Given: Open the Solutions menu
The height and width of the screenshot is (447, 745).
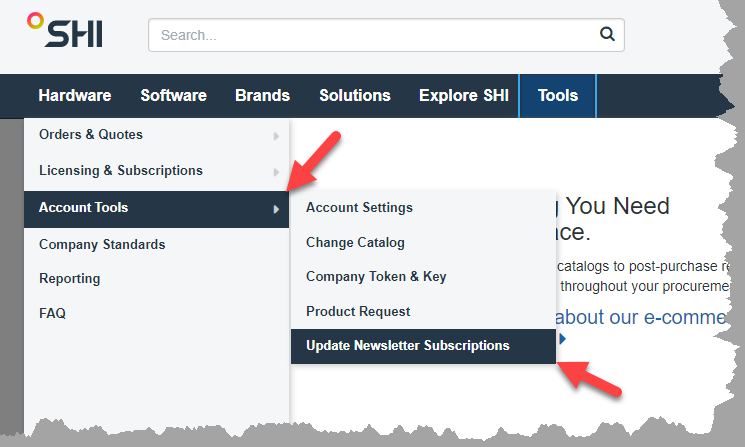Looking at the screenshot, I should (354, 95).
